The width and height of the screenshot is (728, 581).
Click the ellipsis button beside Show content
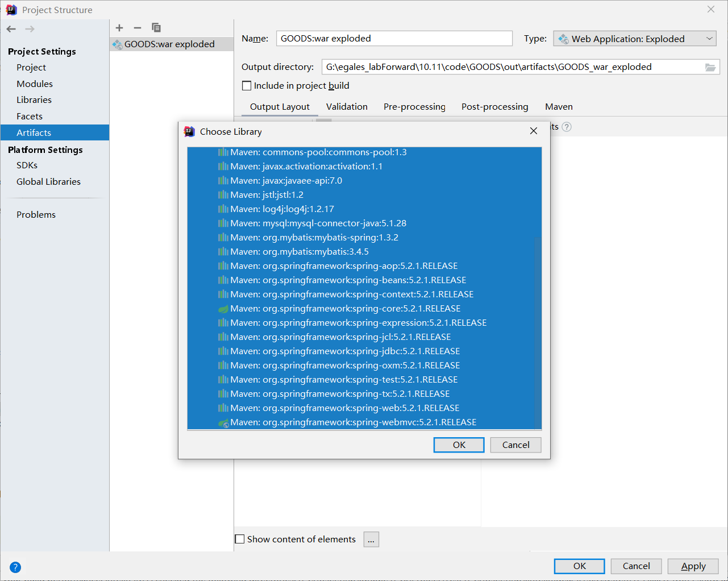tap(371, 539)
